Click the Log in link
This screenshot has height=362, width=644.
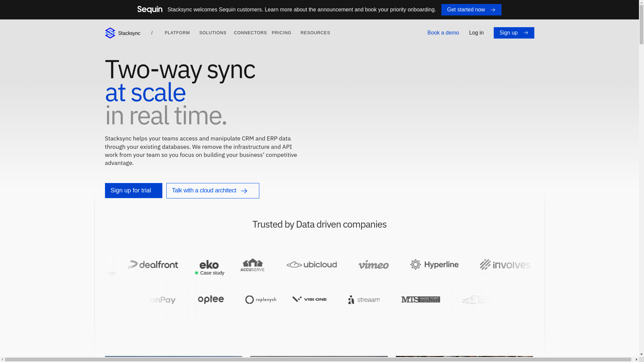click(x=476, y=33)
